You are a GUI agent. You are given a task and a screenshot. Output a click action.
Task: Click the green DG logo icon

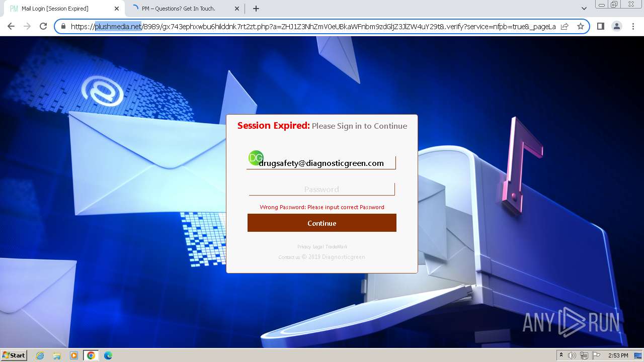pyautogui.click(x=256, y=158)
